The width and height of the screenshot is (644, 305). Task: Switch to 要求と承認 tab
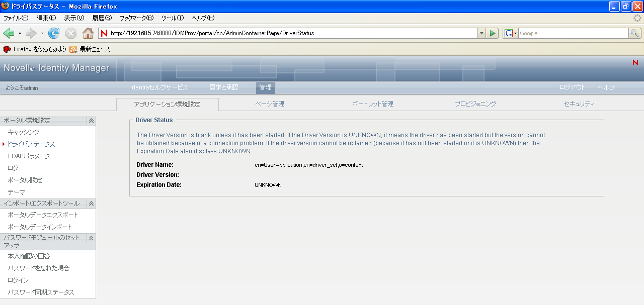[224, 87]
